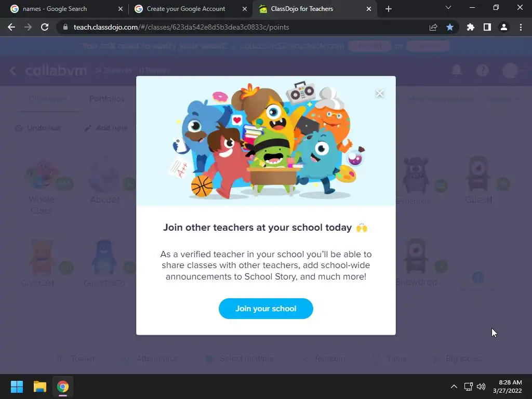The width and height of the screenshot is (532, 399).
Task: Expand the tab search dropdown arrow
Action: (448, 7)
